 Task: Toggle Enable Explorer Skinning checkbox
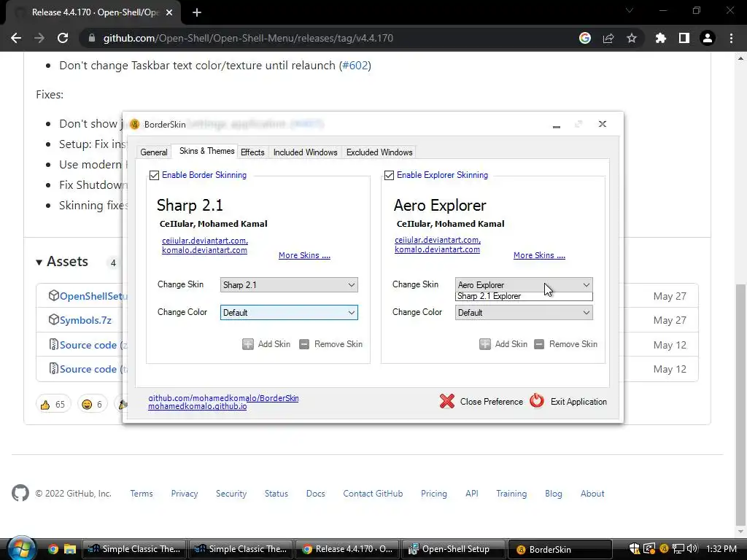(x=390, y=175)
